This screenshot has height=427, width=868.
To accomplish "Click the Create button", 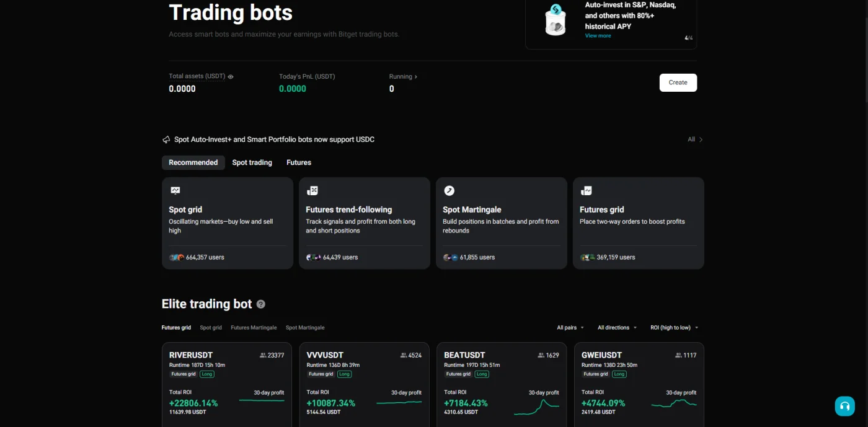I will pyautogui.click(x=678, y=82).
